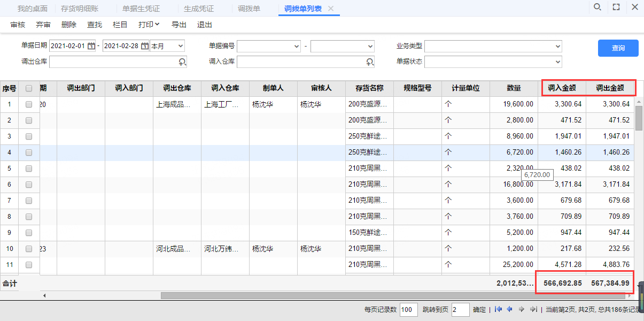Viewport: 644px width, 321px height.
Task: Check the checkbox for row 11
Action: point(29,265)
